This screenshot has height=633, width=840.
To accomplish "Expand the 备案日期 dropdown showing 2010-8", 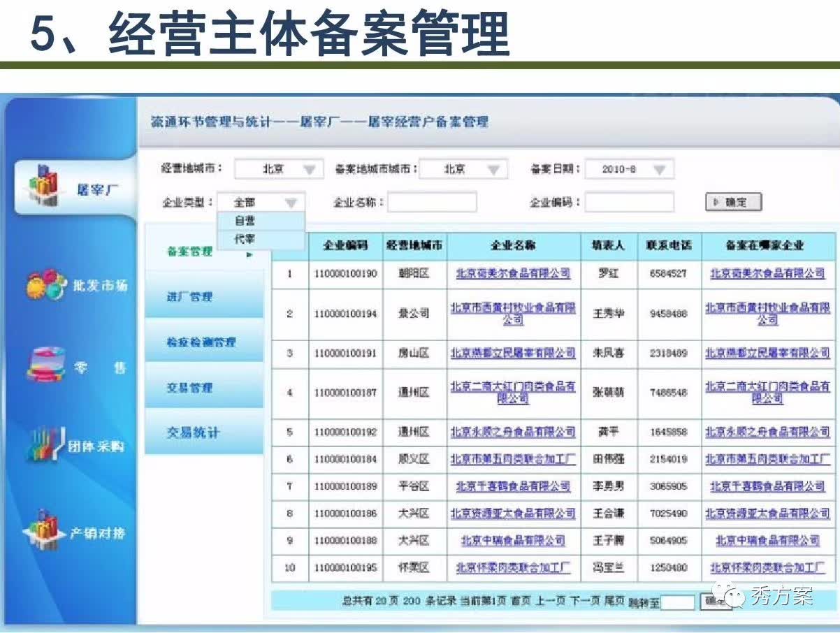I will pos(629,169).
